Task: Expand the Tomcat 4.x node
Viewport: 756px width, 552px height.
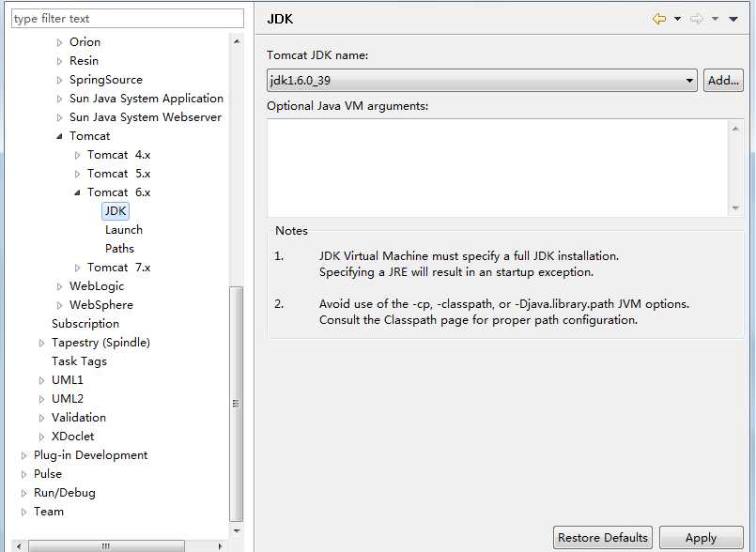Action: click(77, 155)
